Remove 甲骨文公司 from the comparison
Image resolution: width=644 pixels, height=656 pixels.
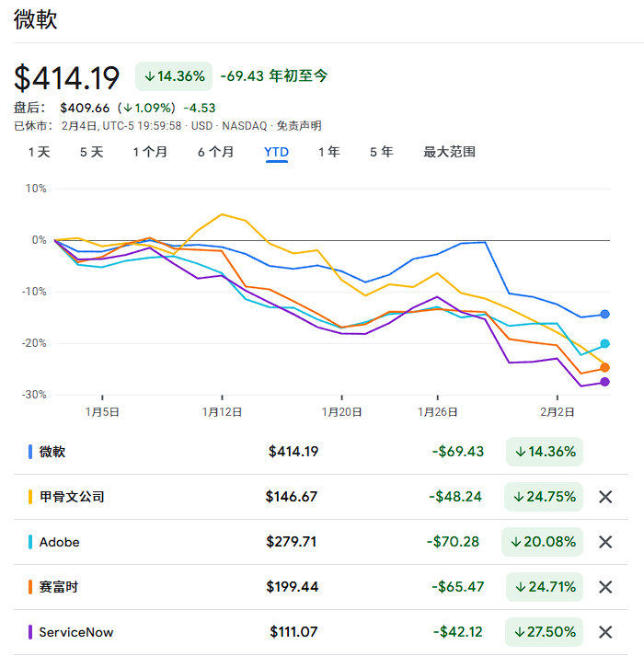605,497
